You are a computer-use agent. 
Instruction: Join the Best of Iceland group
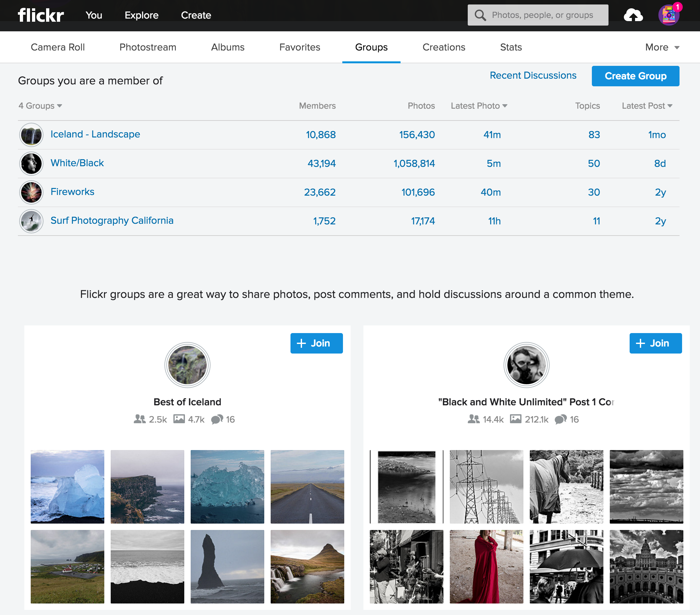point(316,343)
